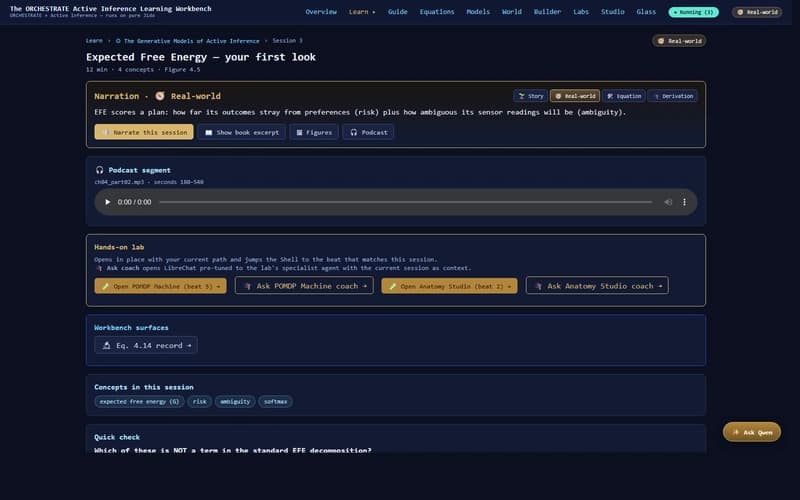800x500 pixels.
Task: Start narrating this session
Action: coord(143,132)
